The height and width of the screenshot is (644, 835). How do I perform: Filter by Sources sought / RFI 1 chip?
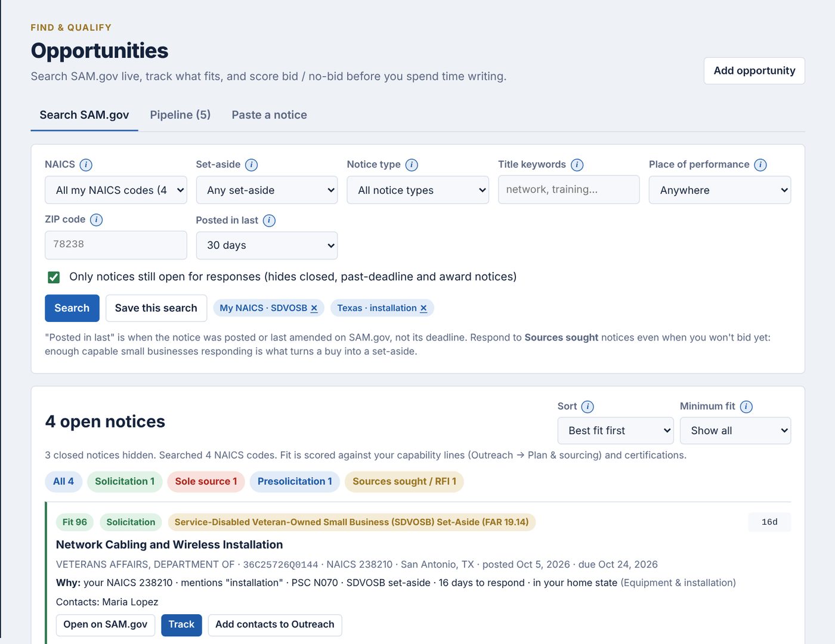[404, 481]
